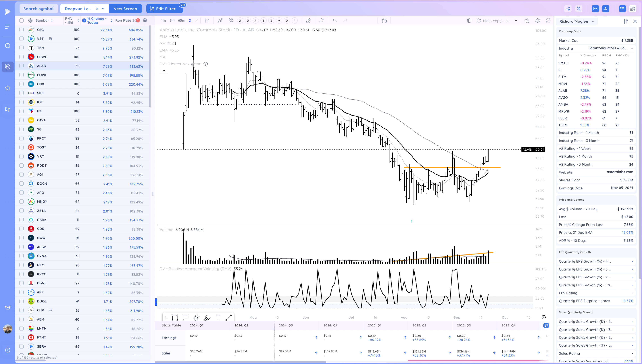Open the timeframe dropdown arrow next to D

(196, 21)
